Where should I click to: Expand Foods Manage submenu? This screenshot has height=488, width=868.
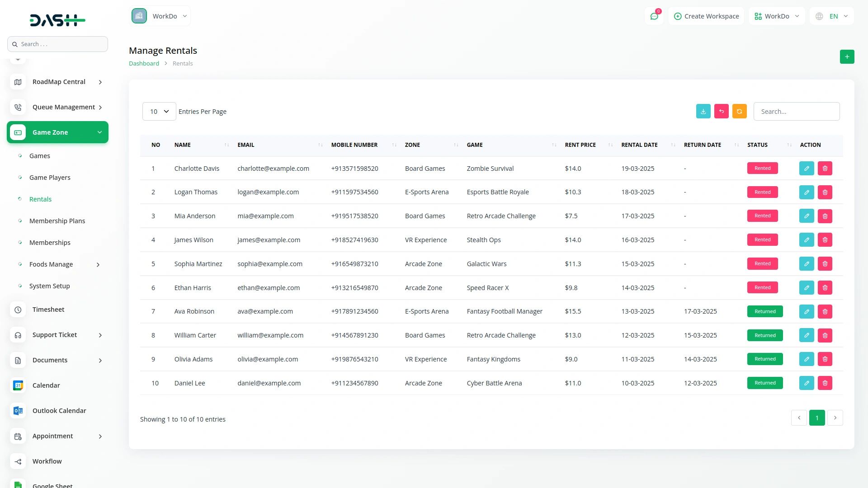(x=98, y=265)
